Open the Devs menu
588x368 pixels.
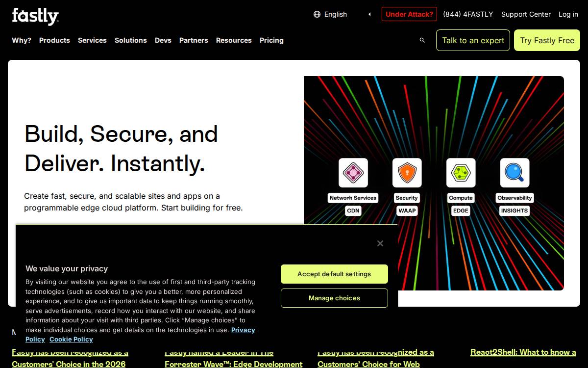click(x=163, y=40)
